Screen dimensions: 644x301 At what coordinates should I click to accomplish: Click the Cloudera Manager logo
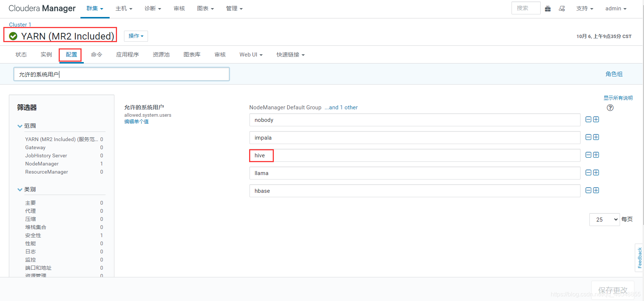(x=42, y=8)
